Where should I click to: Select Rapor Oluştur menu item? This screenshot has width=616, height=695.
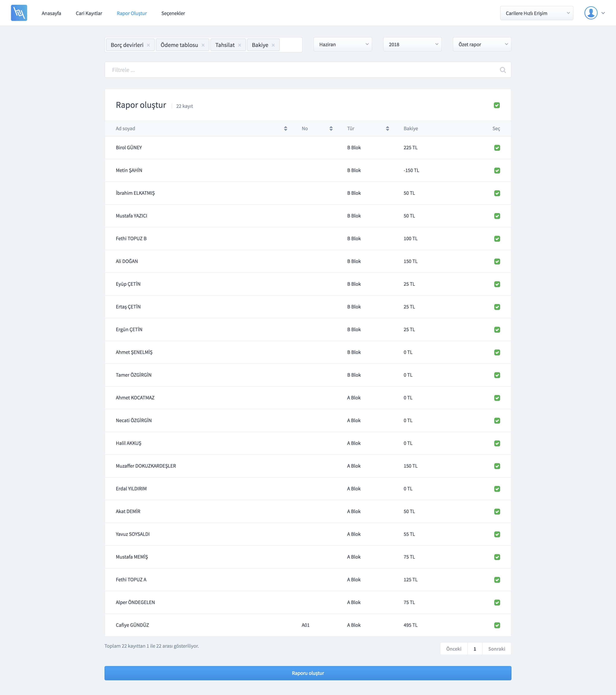coord(132,13)
